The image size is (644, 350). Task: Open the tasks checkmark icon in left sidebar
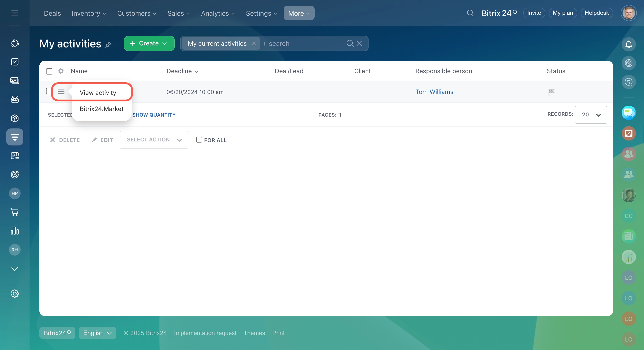[x=15, y=62]
